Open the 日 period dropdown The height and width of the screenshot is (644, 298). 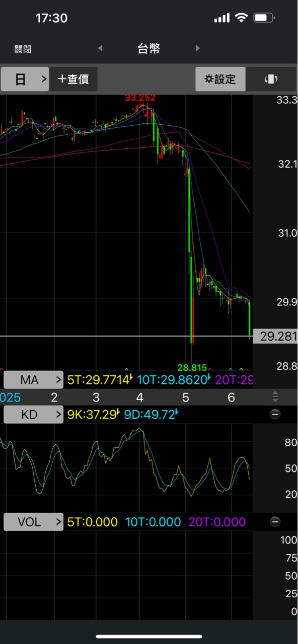point(25,79)
